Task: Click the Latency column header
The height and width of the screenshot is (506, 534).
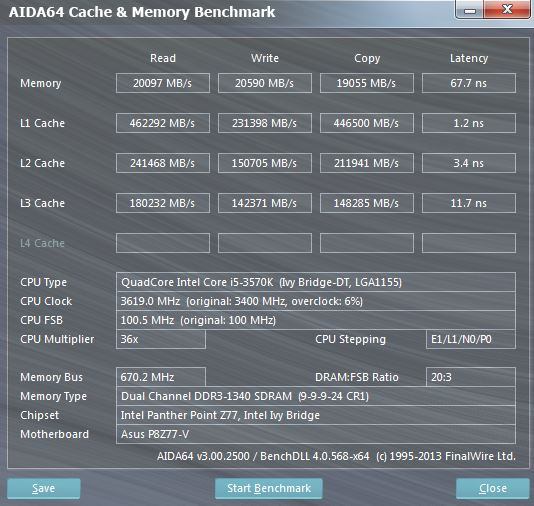Action: 469,59
